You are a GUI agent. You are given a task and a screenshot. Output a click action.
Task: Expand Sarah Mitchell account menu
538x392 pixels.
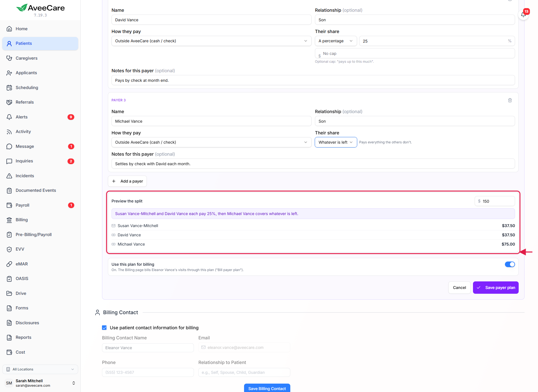pos(40,383)
